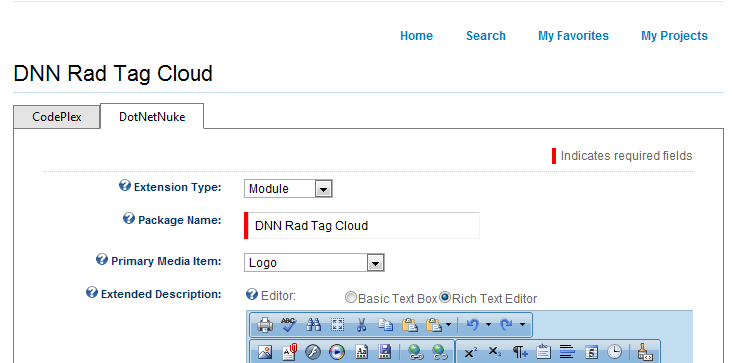The height and width of the screenshot is (363, 732).
Task: Run the ABC spell checker
Action: click(x=289, y=324)
